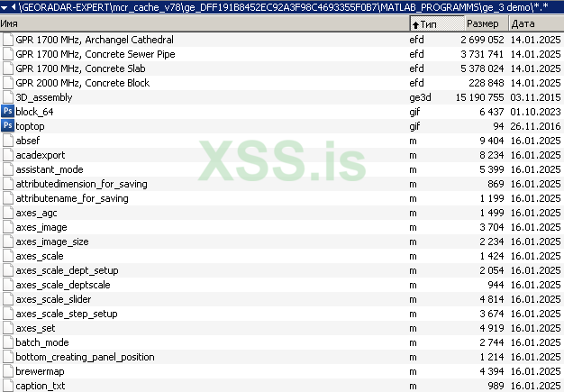Click file icon next to axes_scale
564x392 pixels.
click(x=7, y=256)
